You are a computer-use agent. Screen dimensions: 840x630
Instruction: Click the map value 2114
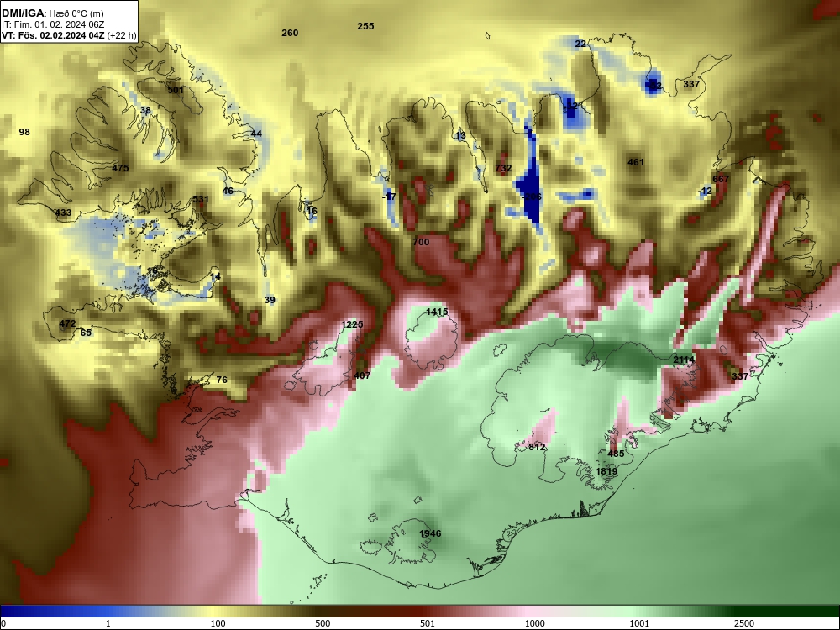[x=684, y=360]
